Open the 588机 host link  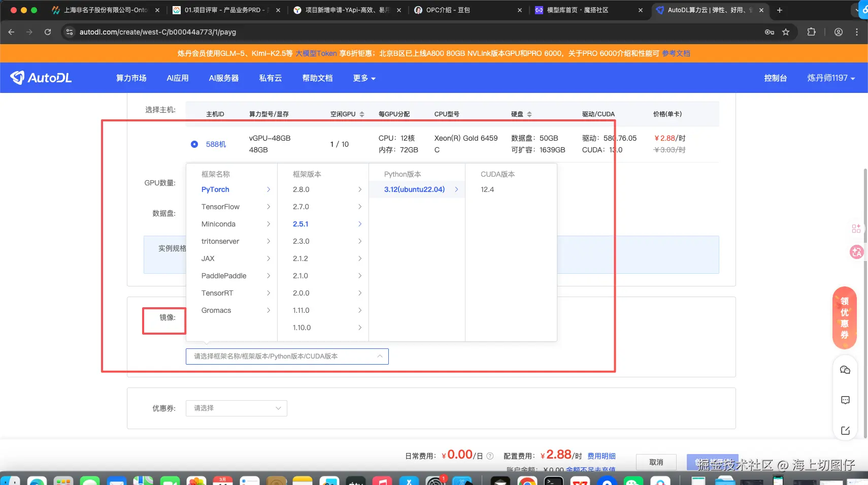(x=216, y=144)
